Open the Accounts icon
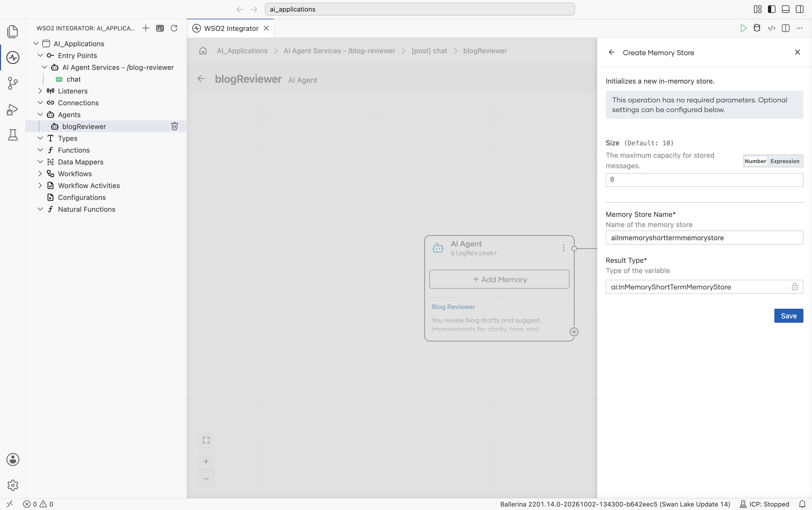 tap(13, 459)
